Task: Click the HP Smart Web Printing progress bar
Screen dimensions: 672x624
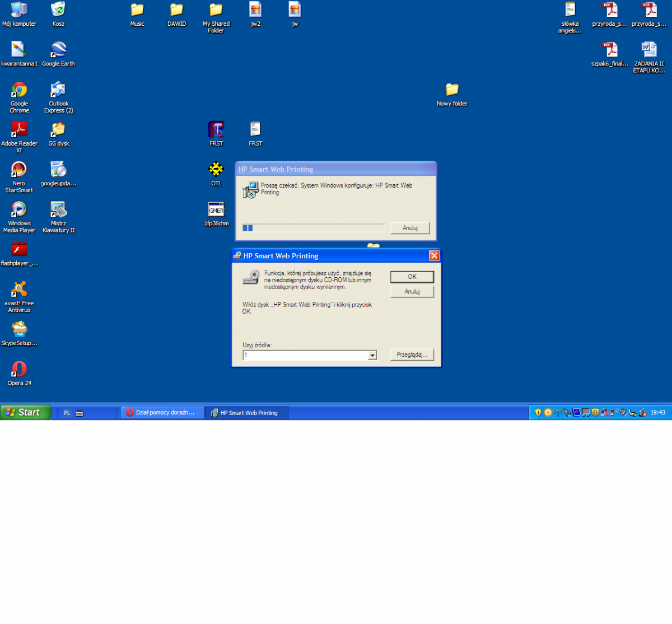Action: [x=314, y=228]
